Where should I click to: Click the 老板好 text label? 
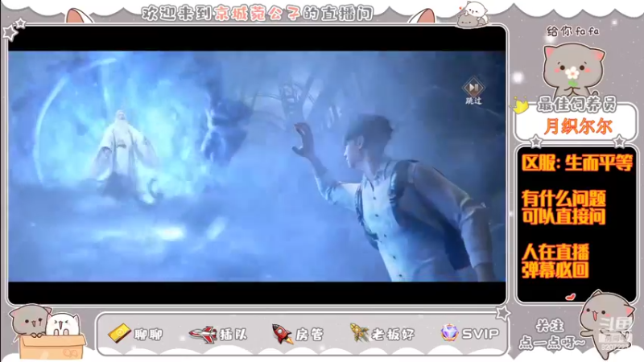(x=393, y=335)
